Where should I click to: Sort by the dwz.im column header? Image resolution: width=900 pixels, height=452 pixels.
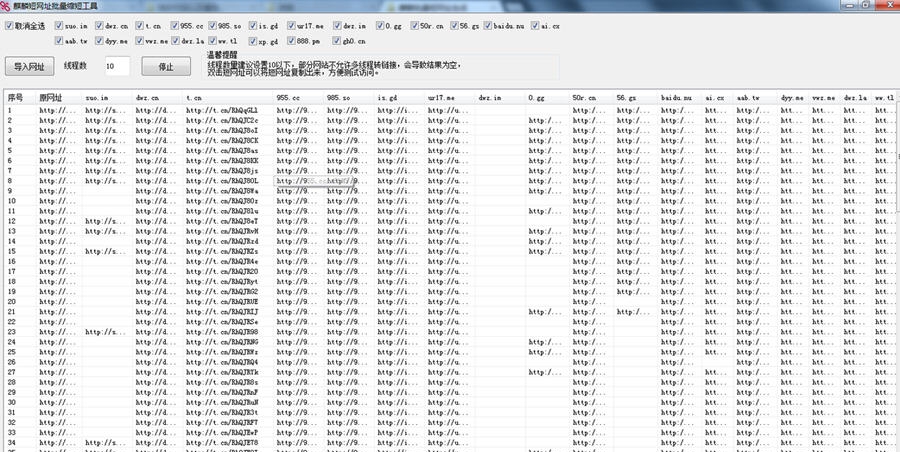click(500, 98)
